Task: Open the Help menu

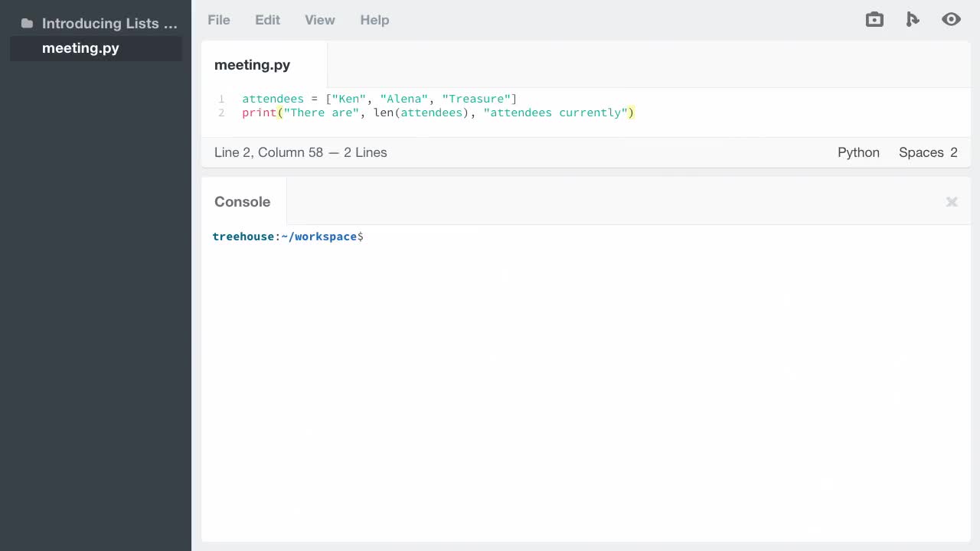Action: coord(374,20)
